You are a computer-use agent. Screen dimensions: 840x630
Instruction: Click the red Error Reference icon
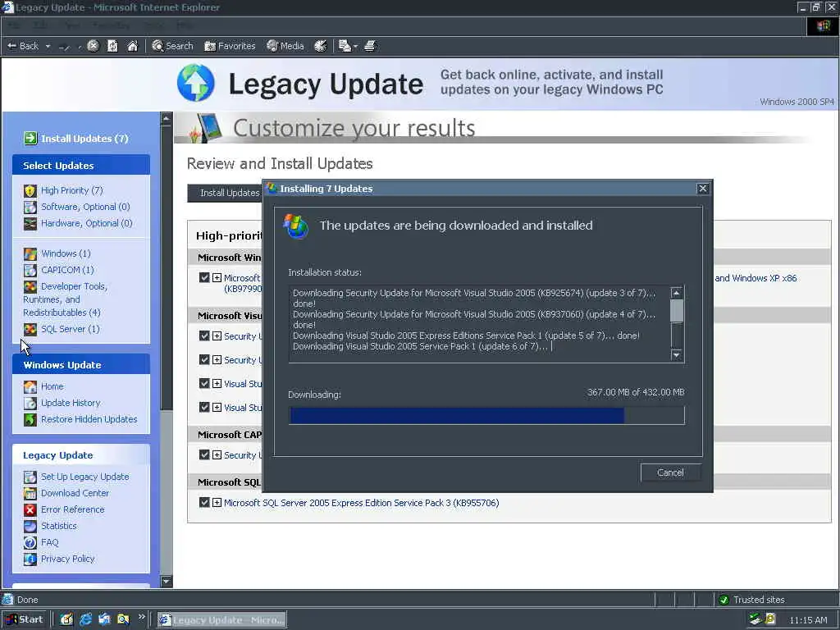[30, 509]
